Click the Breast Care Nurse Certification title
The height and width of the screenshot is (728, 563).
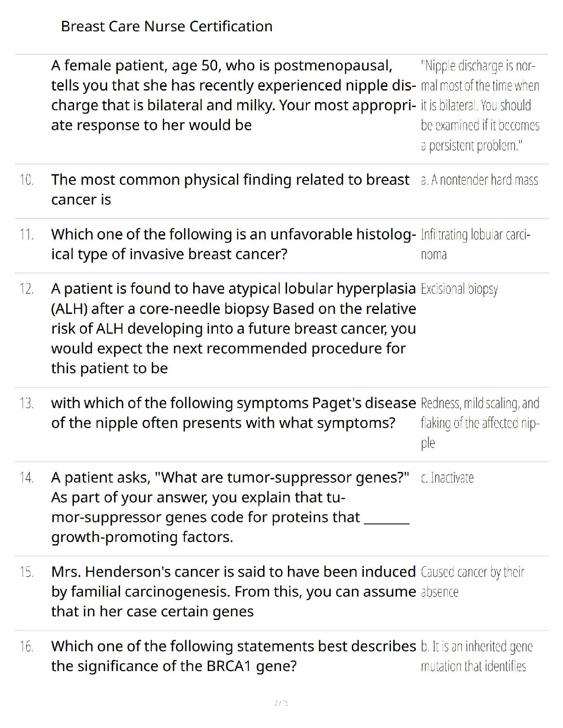167,27
